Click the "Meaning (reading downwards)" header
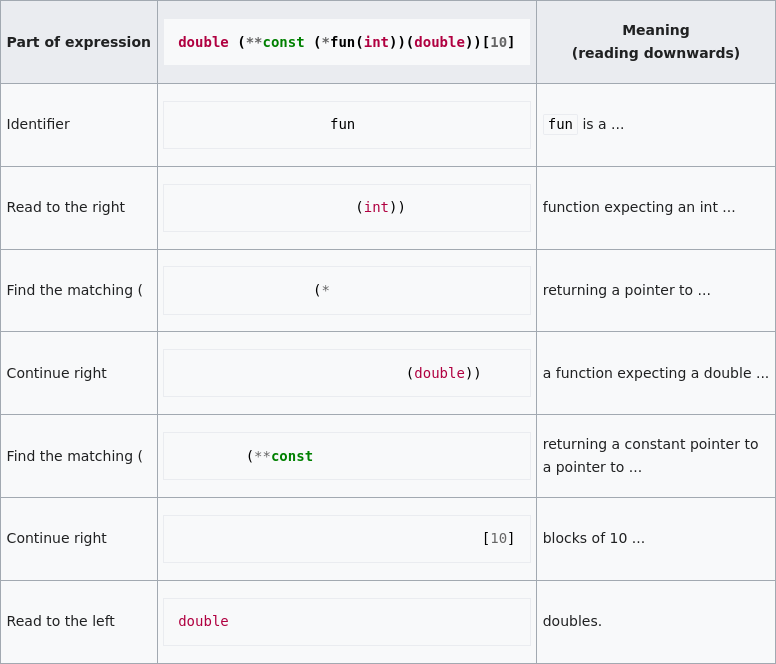 (655, 42)
